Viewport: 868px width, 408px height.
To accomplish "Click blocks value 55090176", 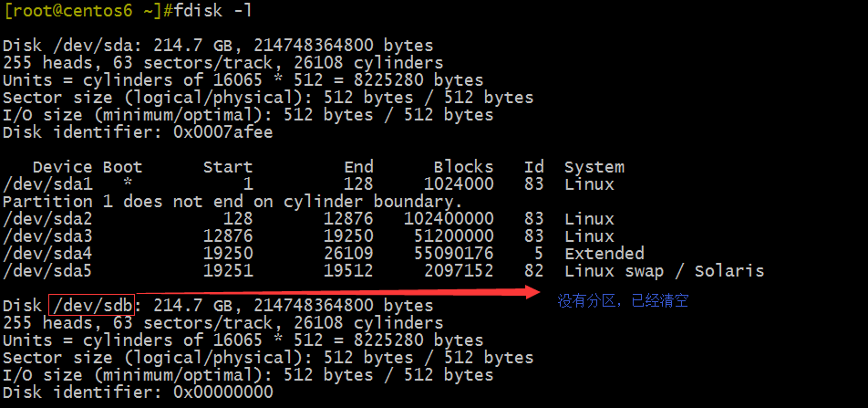I will click(453, 254).
